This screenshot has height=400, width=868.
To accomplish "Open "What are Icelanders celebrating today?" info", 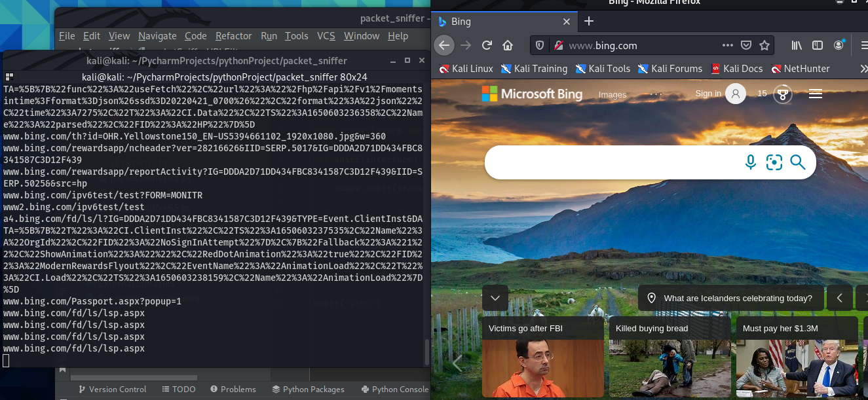I will [731, 298].
